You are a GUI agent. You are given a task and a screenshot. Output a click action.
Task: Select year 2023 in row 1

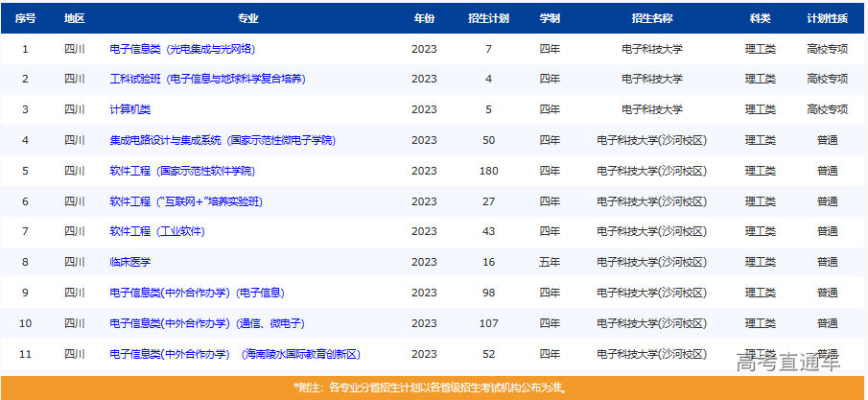pos(424,49)
